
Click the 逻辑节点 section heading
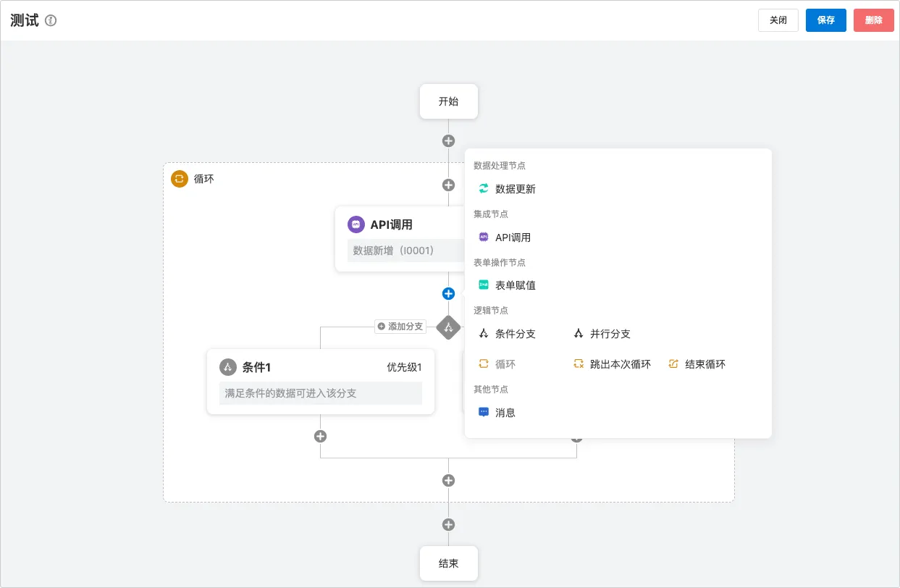point(491,310)
